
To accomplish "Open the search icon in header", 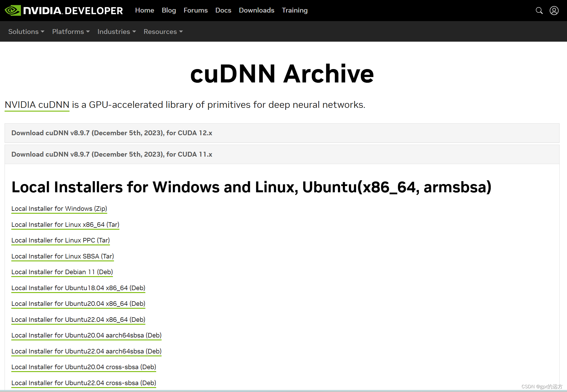I will point(539,11).
